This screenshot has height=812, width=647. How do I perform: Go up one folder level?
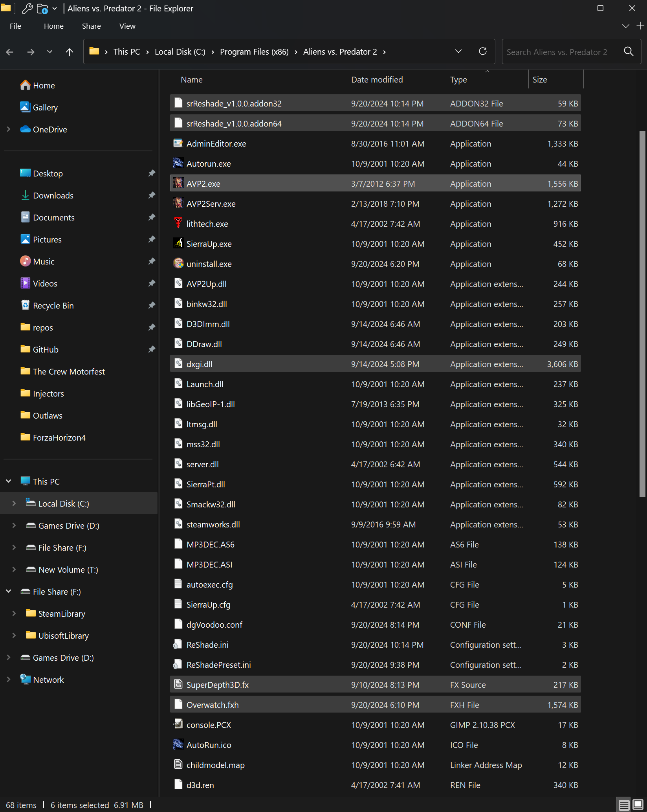(x=70, y=52)
